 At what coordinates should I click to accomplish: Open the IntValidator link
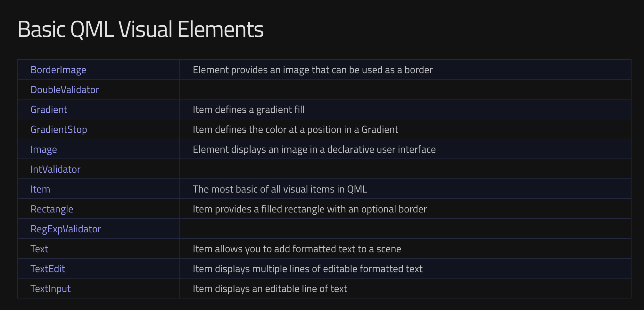(x=55, y=169)
